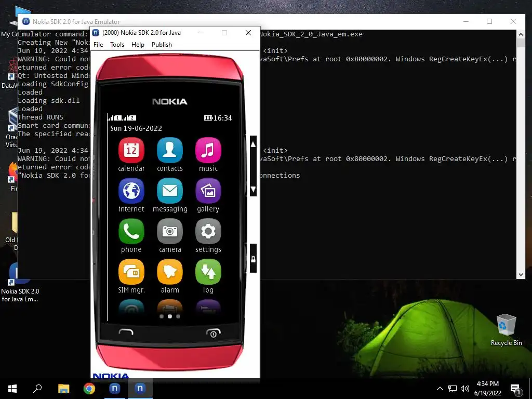Open the Help menu
This screenshot has width=532, height=399.
(138, 45)
